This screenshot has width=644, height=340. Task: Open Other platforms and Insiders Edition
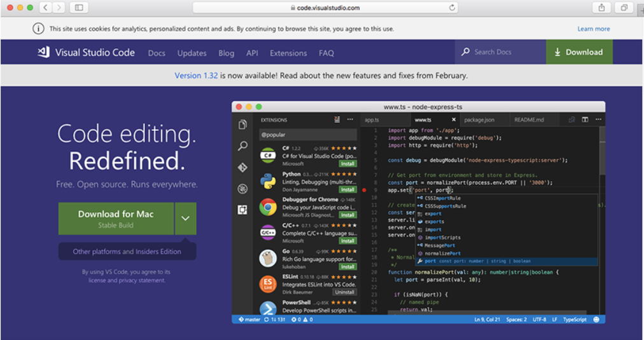click(x=127, y=252)
